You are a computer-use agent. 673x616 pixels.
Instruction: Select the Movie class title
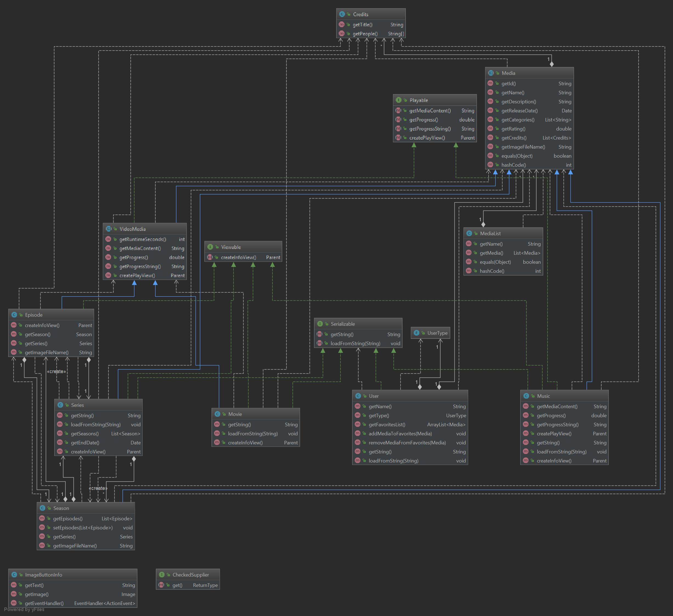click(x=235, y=414)
